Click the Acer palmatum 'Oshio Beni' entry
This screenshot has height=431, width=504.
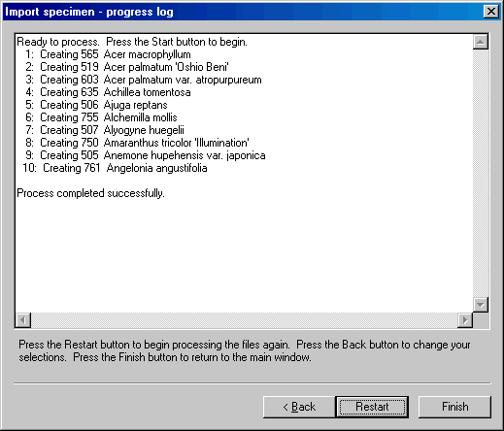pos(127,67)
